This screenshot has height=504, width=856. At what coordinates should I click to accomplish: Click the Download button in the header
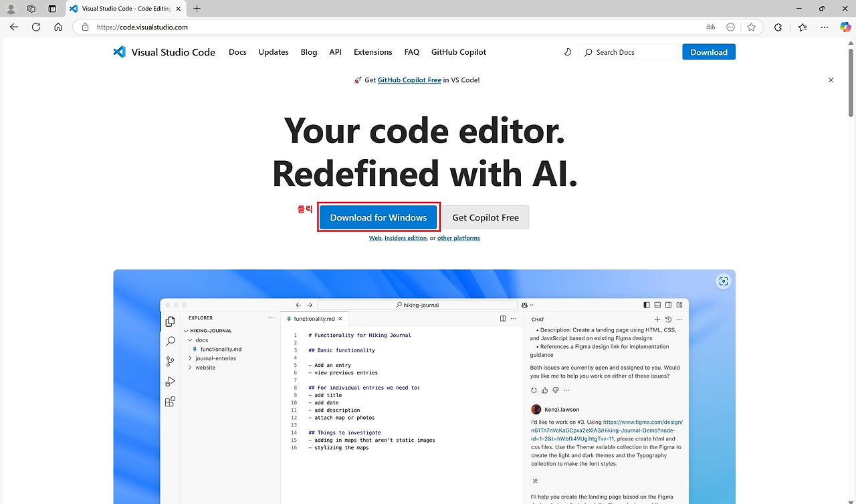[709, 52]
